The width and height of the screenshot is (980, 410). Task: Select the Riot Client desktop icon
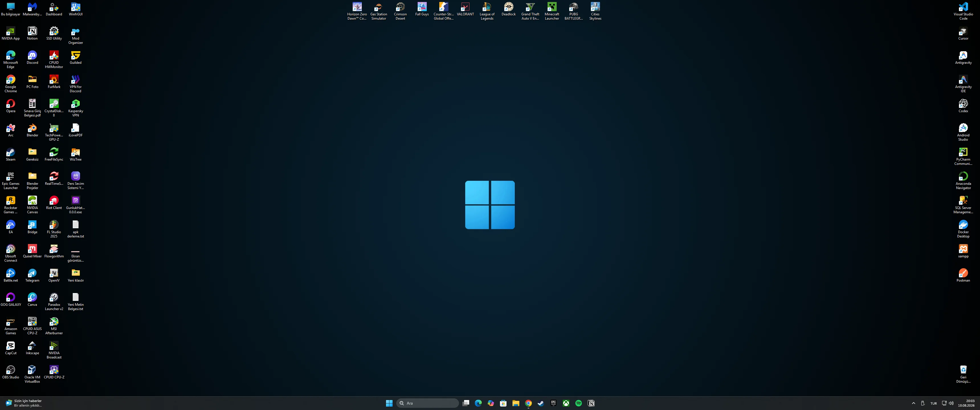[x=54, y=203]
